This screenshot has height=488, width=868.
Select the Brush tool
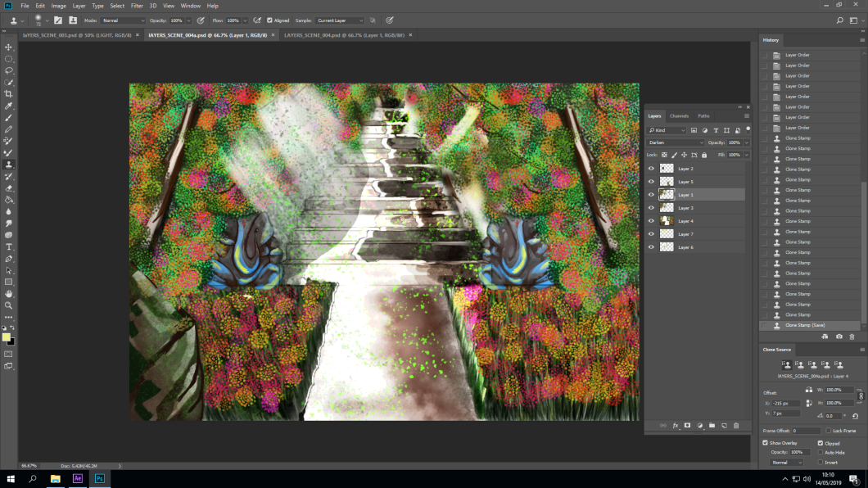coord(9,118)
